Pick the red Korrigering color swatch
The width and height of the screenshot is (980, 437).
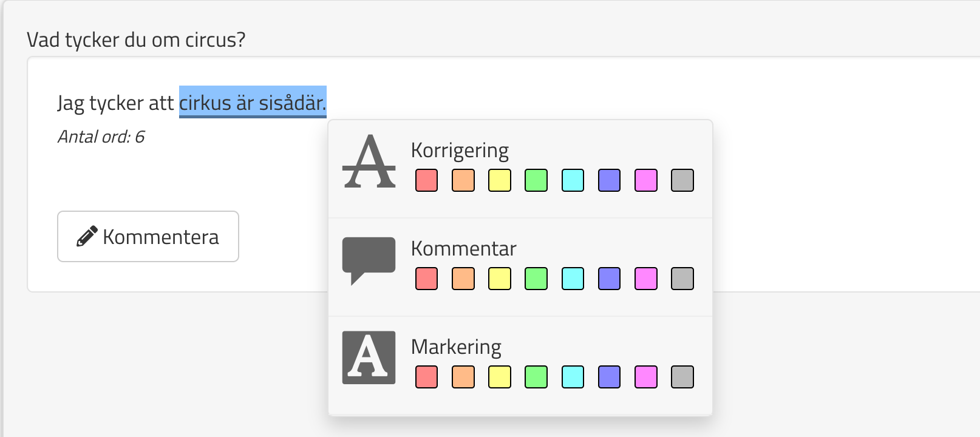pyautogui.click(x=427, y=180)
